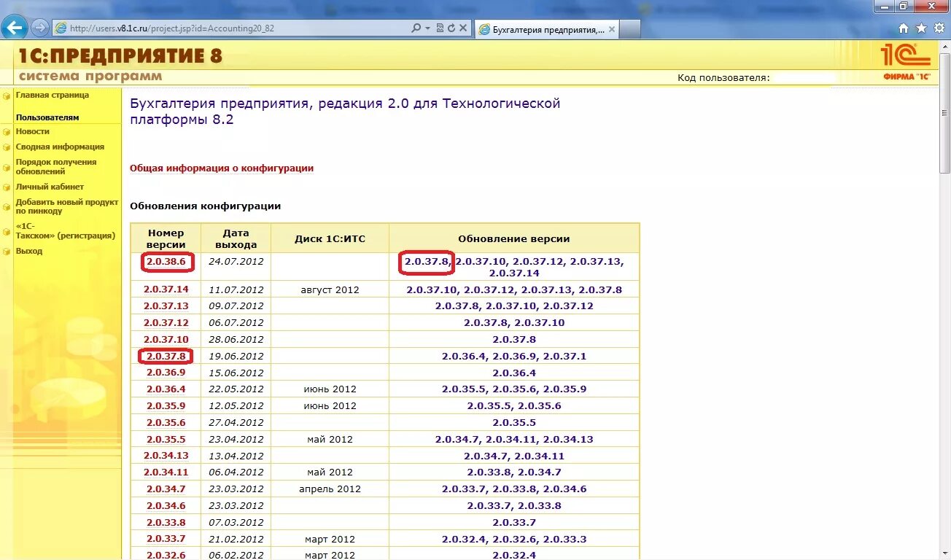Open «1С-Такском» (регистрация) sidebar link
951x560 pixels.
click(x=66, y=231)
